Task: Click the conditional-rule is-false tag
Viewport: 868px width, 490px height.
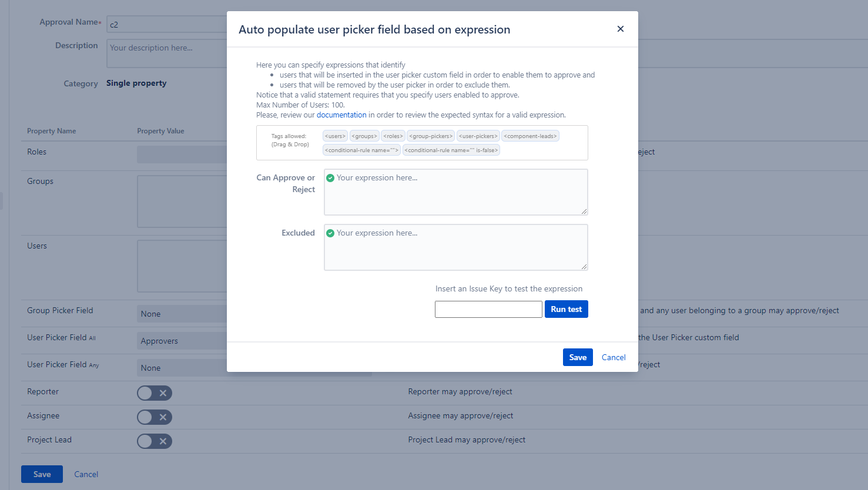Action: 451,150
